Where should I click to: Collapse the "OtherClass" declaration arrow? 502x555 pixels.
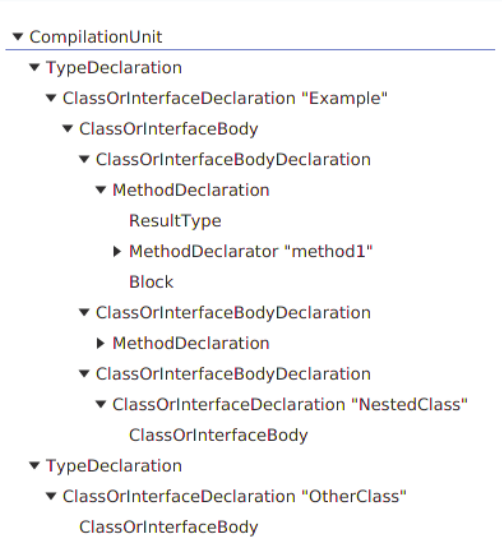tap(51, 496)
